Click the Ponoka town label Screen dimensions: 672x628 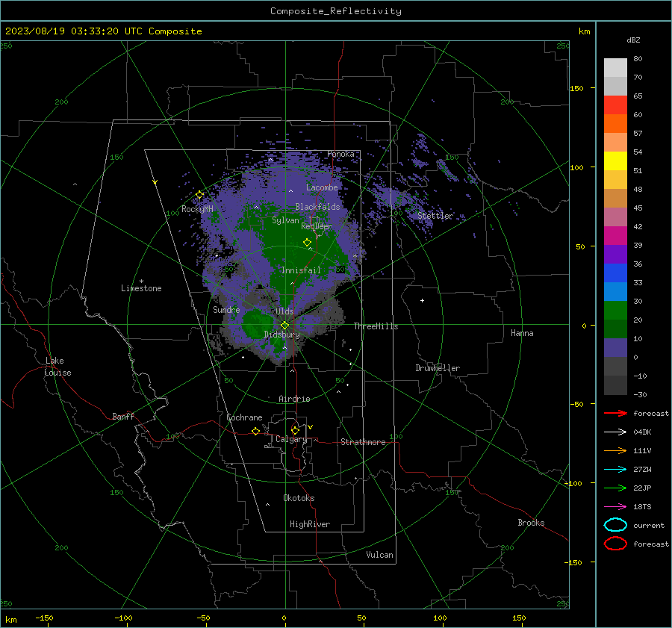tap(340, 154)
